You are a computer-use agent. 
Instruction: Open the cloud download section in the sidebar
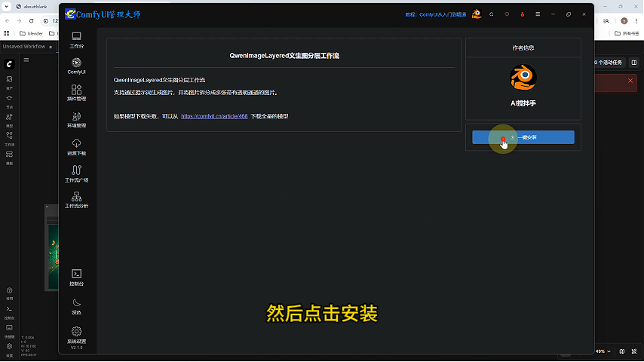pyautogui.click(x=76, y=147)
